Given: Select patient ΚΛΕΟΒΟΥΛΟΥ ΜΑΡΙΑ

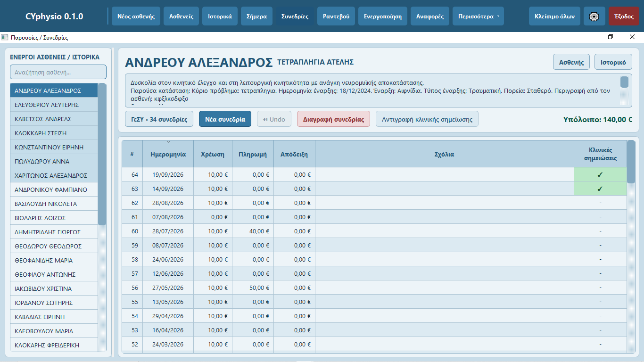Looking at the screenshot, I should (x=54, y=331).
